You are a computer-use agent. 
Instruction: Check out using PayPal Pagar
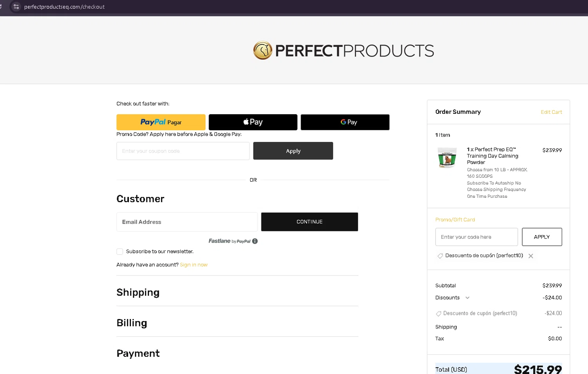click(161, 122)
